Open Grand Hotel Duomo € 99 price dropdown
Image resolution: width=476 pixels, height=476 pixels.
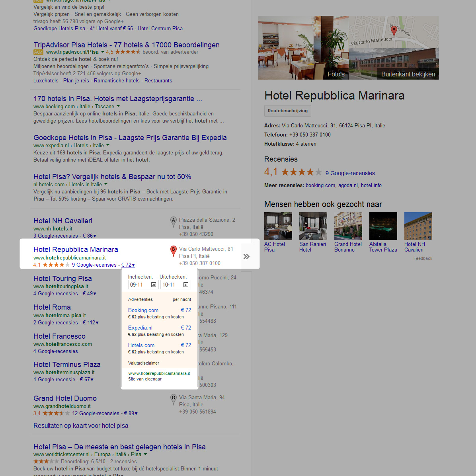(x=131, y=413)
